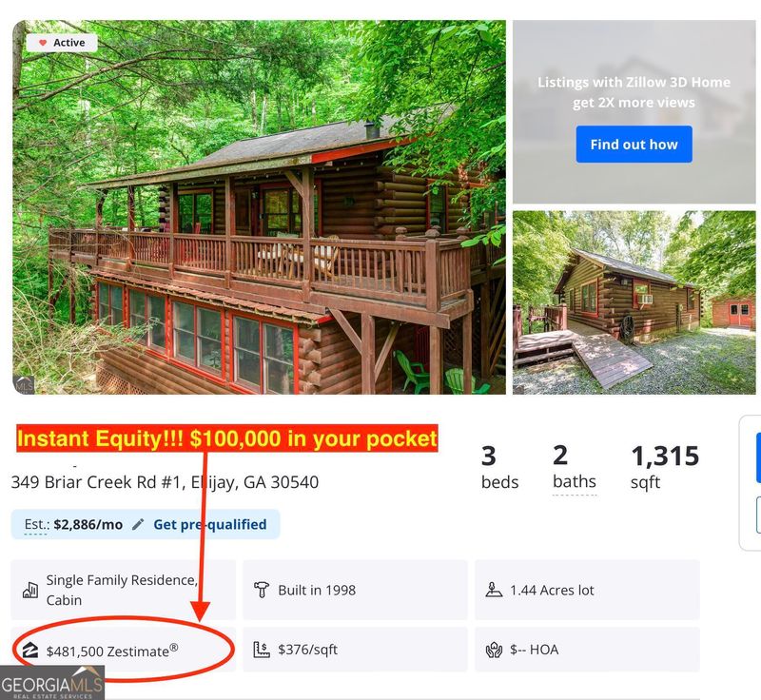761x700 pixels.
Task: Open the Get pre-qualified link
Action: 210,524
